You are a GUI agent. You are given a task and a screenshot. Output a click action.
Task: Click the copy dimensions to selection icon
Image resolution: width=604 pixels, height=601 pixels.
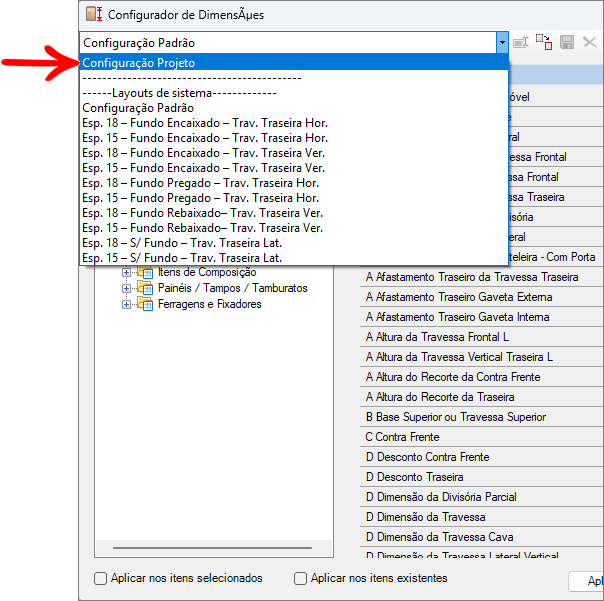coord(544,42)
